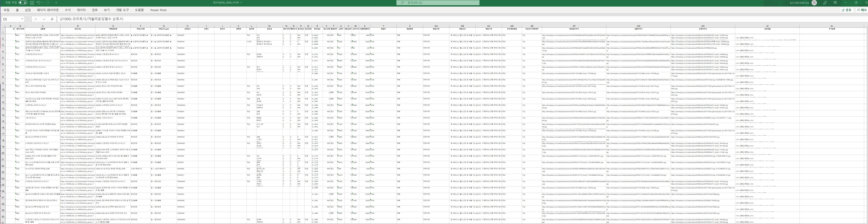Viewport: 868px width, 224px height.
Task: Toggle the 자동 저장 autosave switch
Action: [x=22, y=3]
